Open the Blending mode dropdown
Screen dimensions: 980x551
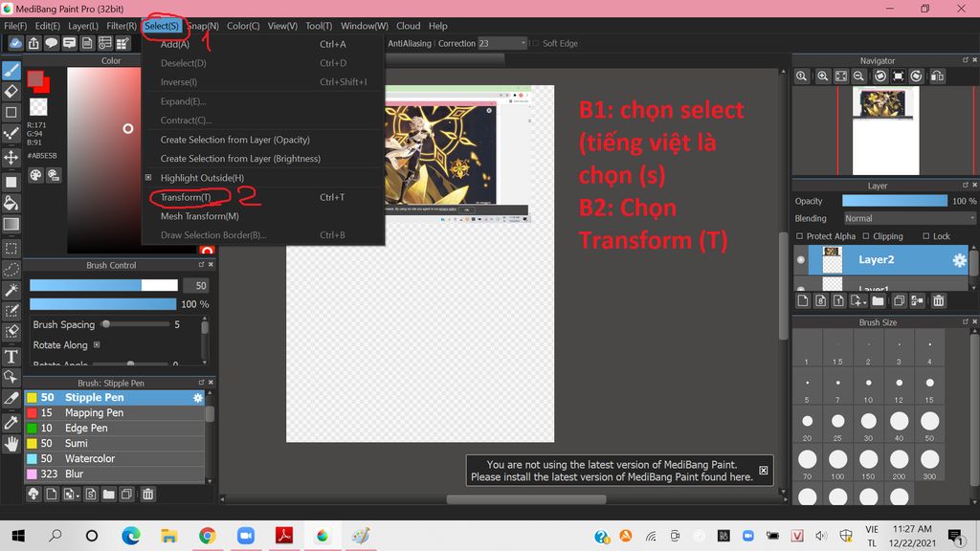(909, 218)
